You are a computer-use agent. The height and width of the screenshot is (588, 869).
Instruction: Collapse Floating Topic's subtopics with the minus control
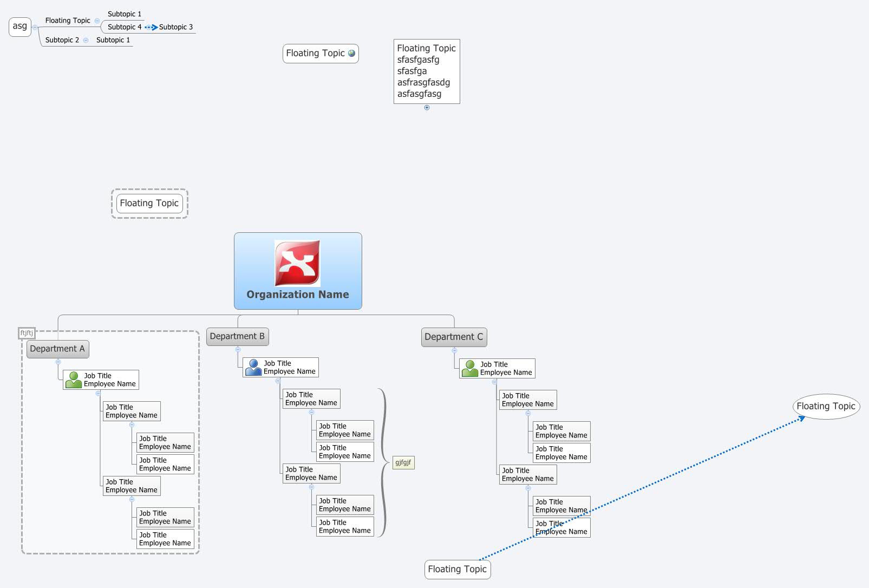coord(96,21)
